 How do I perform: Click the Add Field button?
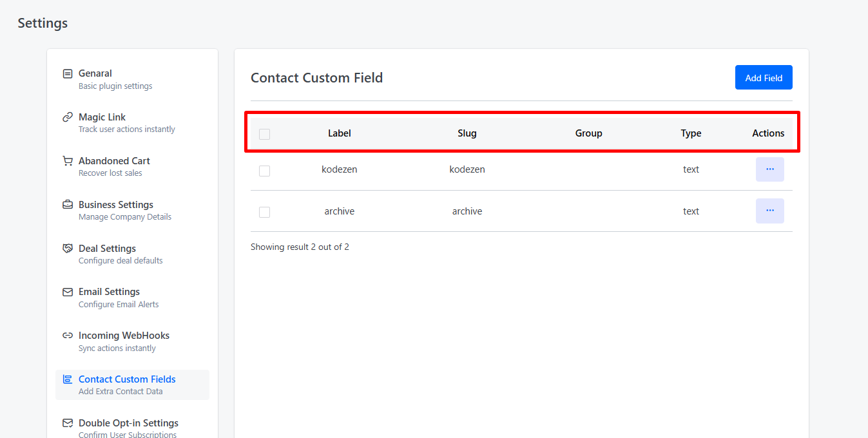764,77
